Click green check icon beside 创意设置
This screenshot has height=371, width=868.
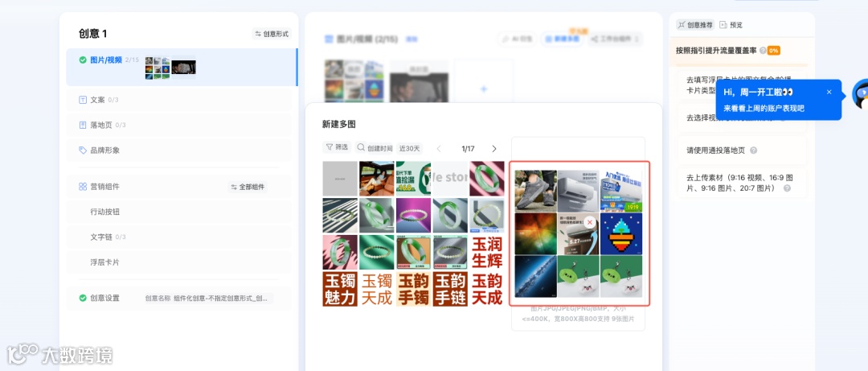pyautogui.click(x=83, y=298)
